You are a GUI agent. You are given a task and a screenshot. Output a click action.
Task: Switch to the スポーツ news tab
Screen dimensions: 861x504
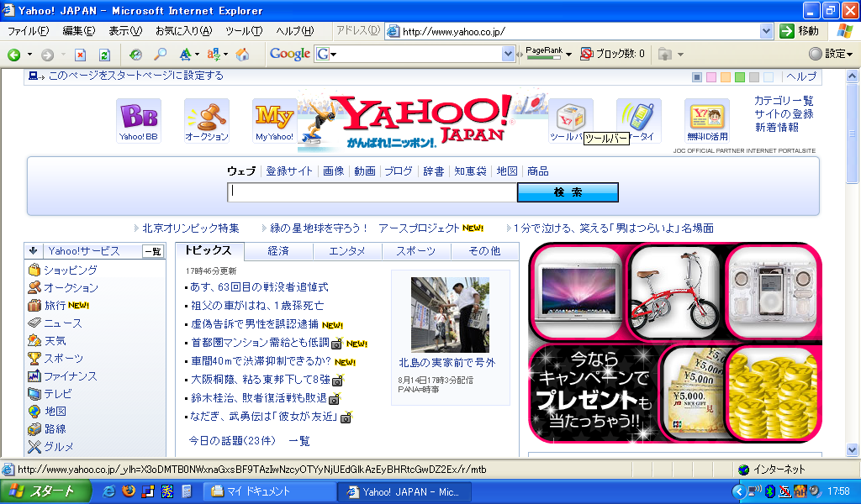coord(415,251)
